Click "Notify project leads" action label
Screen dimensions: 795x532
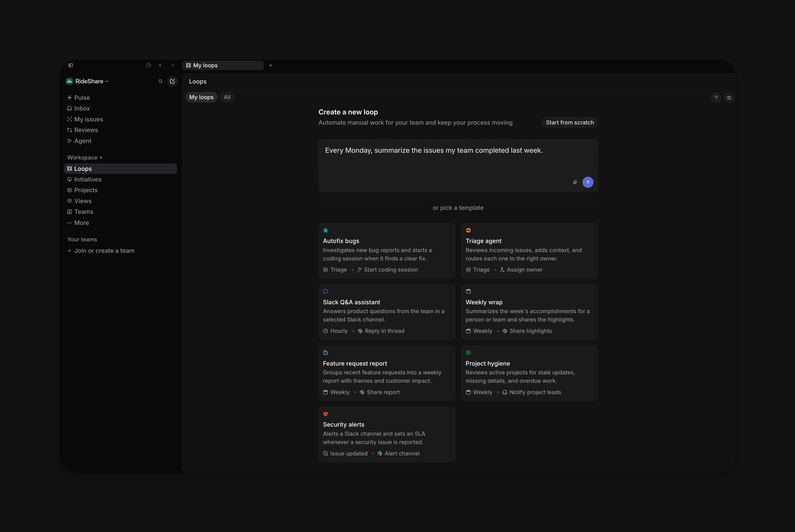pyautogui.click(x=535, y=392)
